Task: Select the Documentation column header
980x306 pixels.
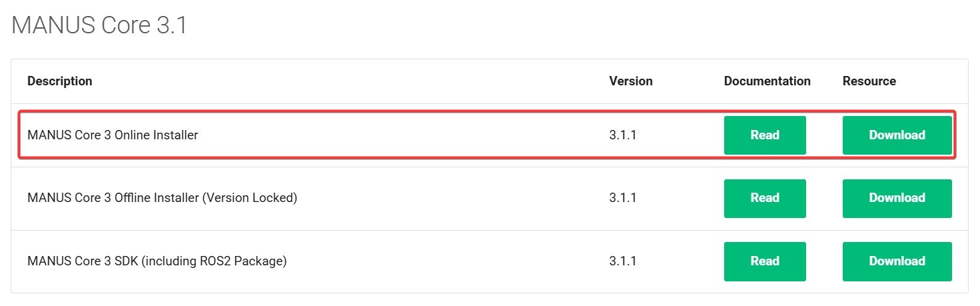Action: coord(767,81)
